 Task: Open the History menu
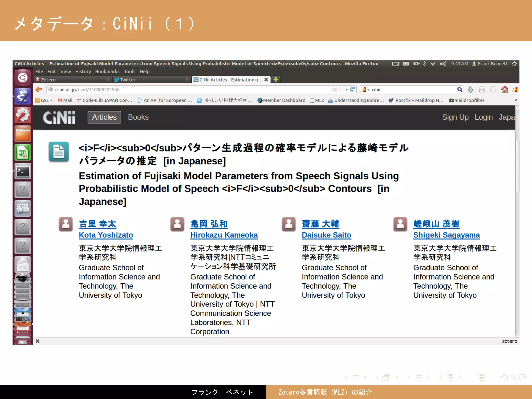(83, 71)
